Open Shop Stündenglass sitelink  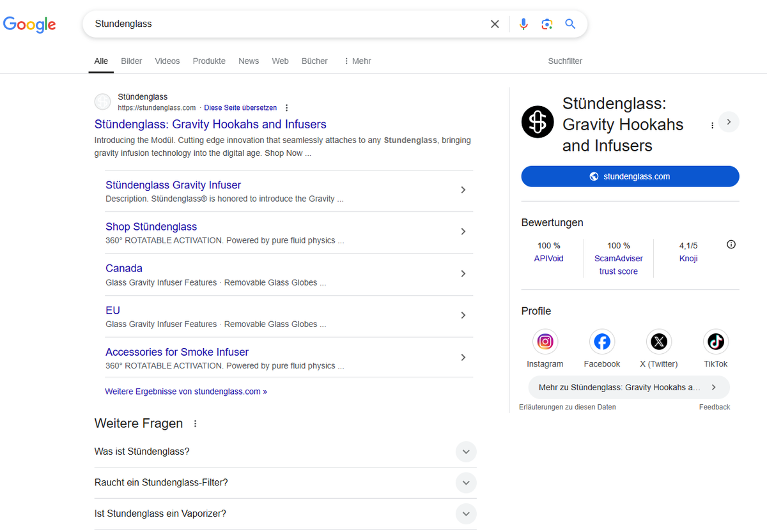[151, 227]
